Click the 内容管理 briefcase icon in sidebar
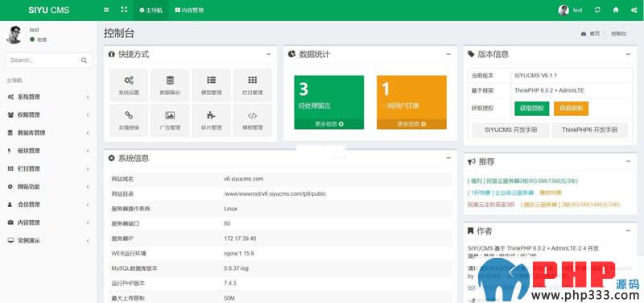 click(x=10, y=222)
